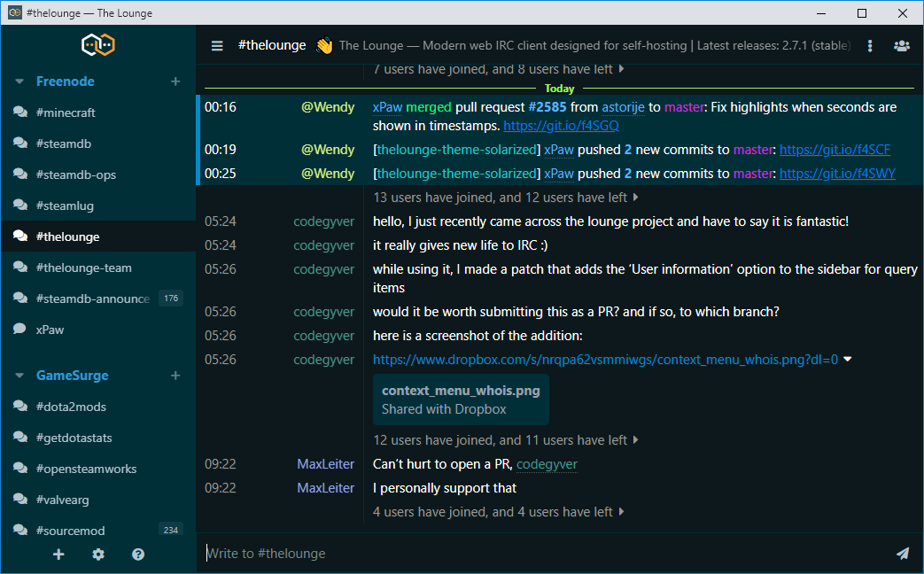Open the help question mark icon
This screenshot has height=574, width=924.
point(138,555)
